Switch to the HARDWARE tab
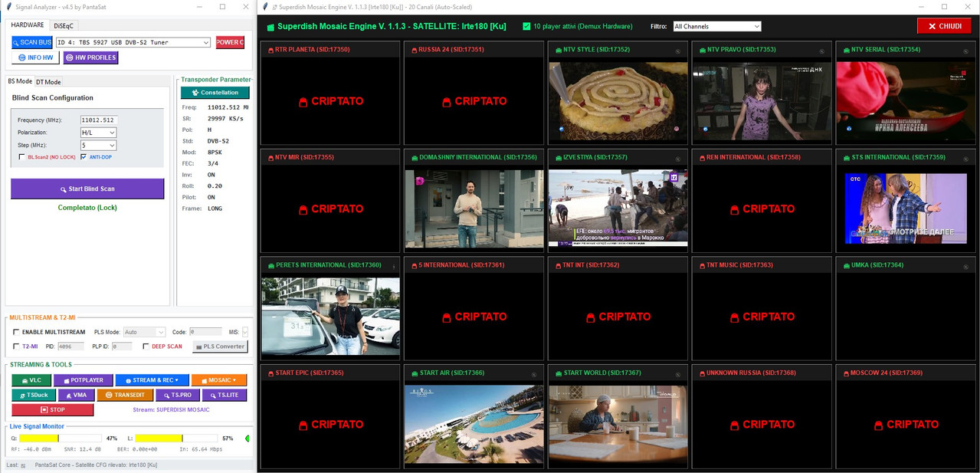 (x=28, y=25)
